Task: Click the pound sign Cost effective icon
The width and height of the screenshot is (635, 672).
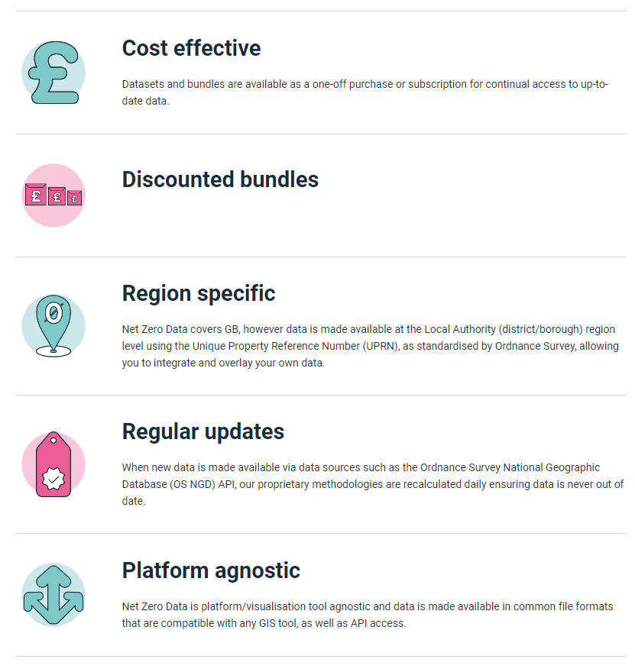Action: click(53, 73)
